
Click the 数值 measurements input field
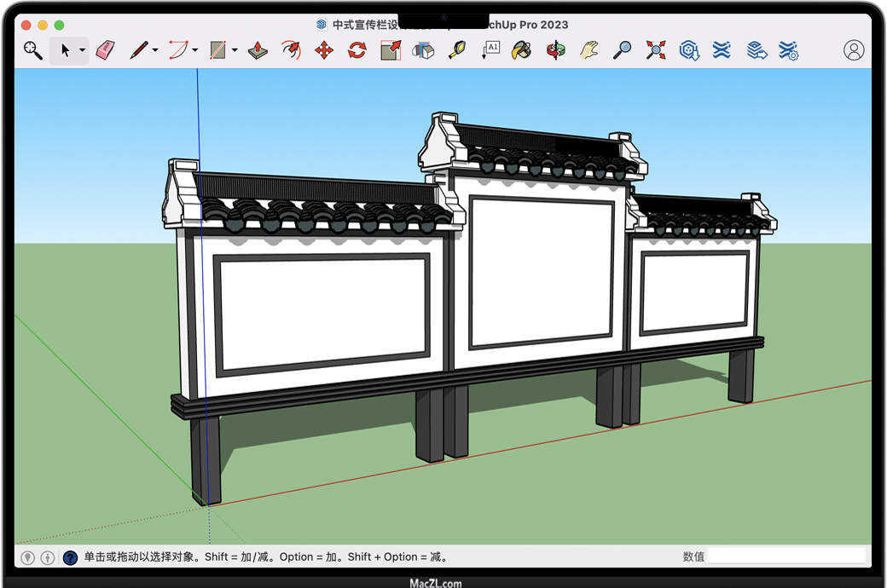[786, 556]
